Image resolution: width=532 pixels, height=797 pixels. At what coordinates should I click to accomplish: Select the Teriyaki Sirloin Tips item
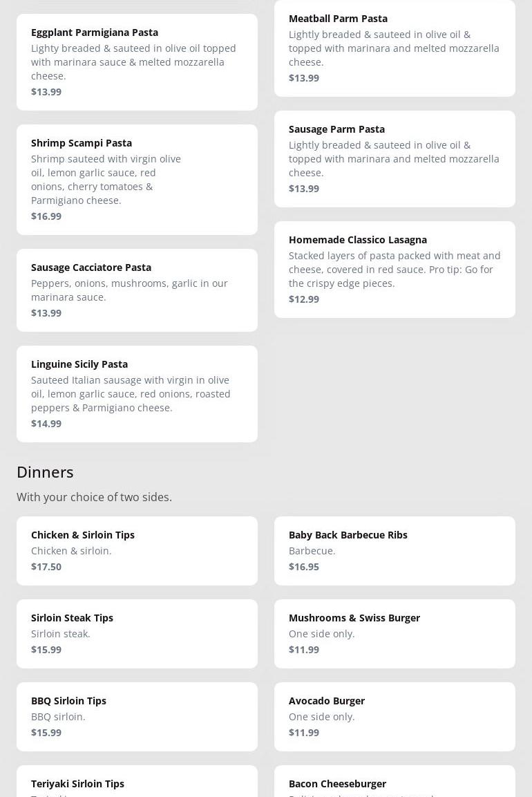(x=137, y=785)
